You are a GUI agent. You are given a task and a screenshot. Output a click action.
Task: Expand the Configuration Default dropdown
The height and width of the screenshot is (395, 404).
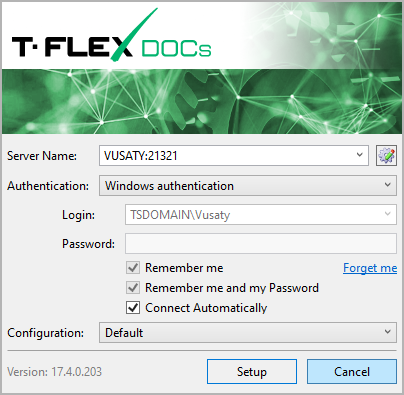tap(248, 332)
